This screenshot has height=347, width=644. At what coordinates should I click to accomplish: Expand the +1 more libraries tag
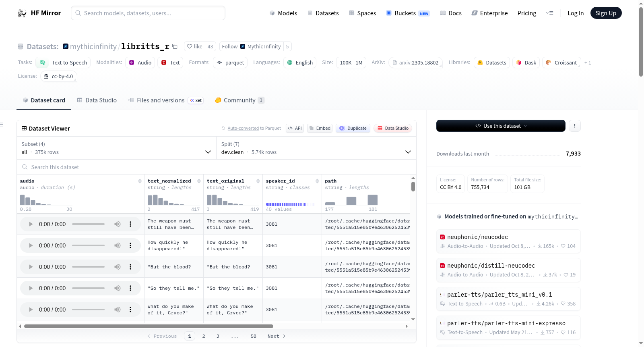588,62
